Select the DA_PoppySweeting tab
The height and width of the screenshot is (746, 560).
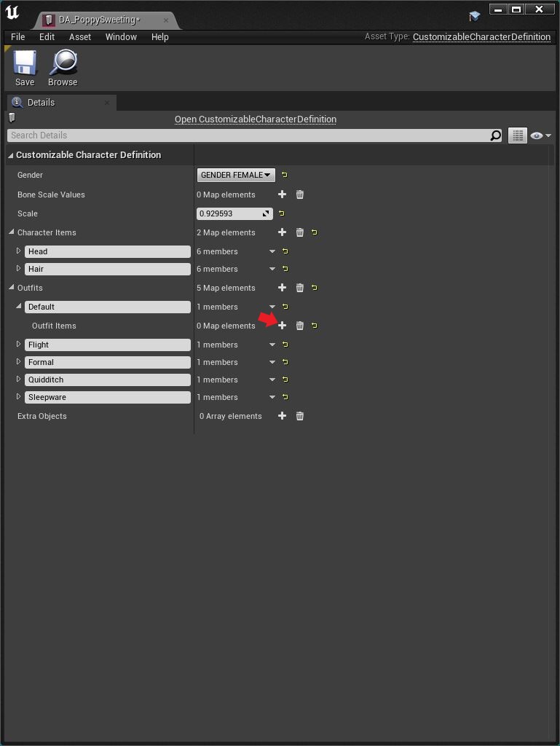click(99, 20)
